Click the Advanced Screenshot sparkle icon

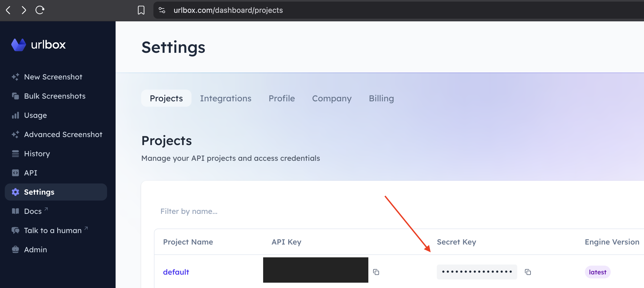pyautogui.click(x=15, y=134)
